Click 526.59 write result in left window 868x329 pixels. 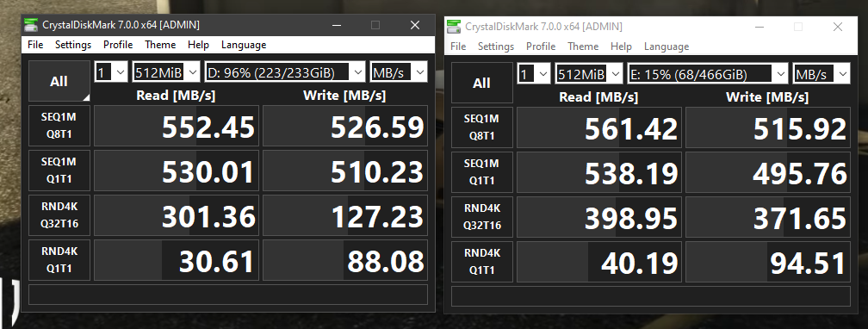click(x=344, y=127)
